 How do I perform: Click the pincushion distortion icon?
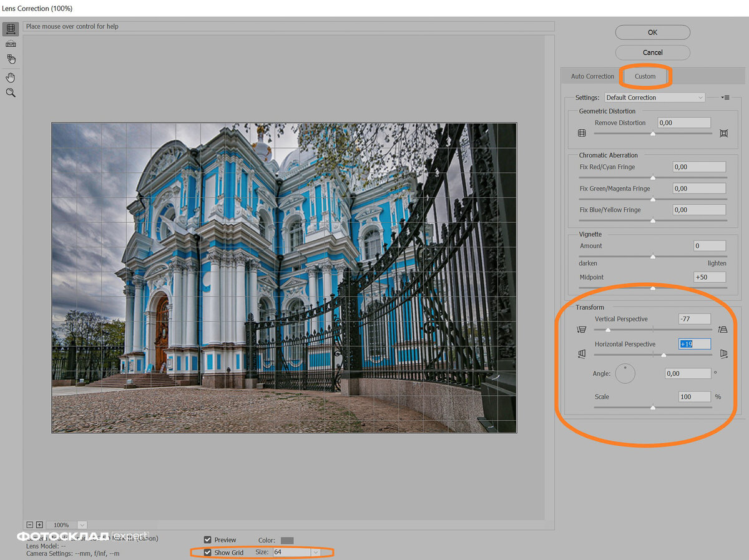point(723,133)
